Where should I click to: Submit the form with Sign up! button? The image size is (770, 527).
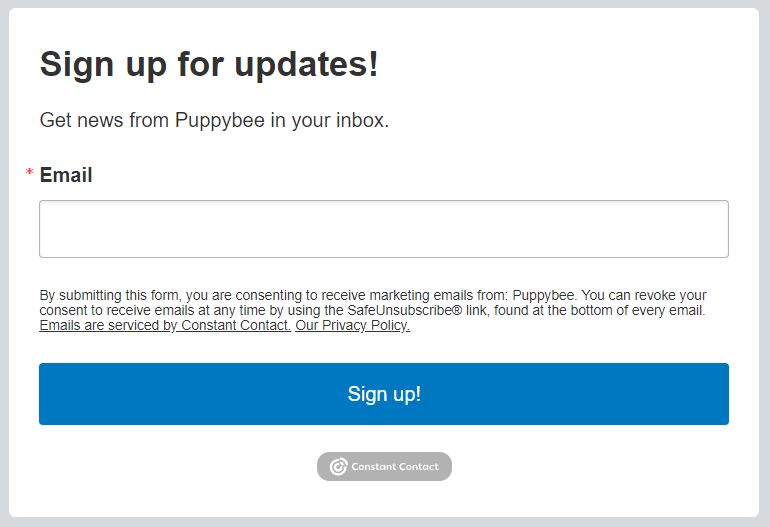pyautogui.click(x=384, y=394)
